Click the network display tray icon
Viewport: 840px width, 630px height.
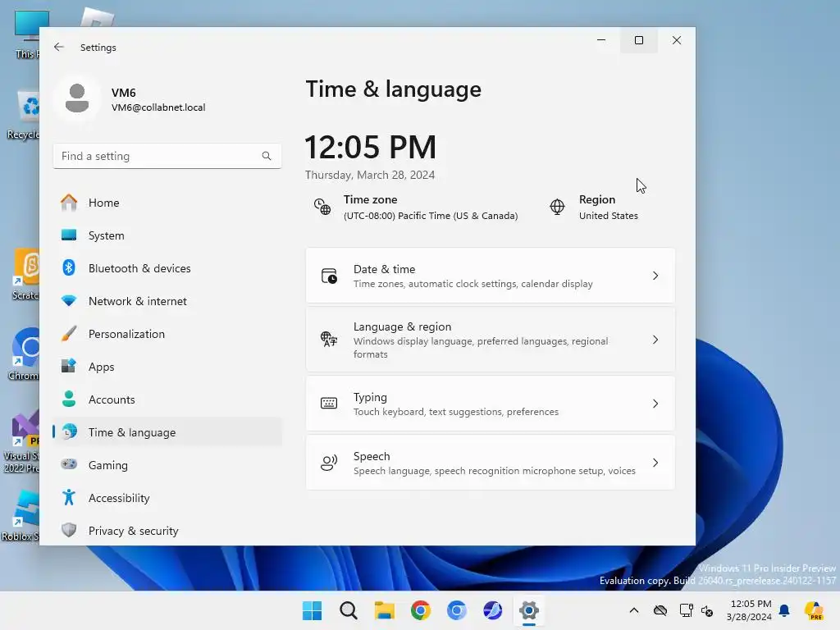pos(686,610)
